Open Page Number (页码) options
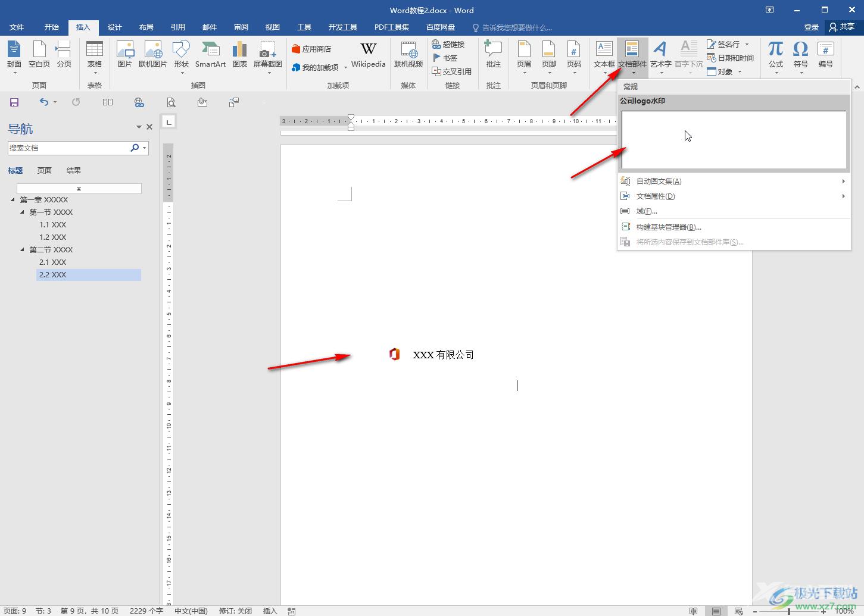 pyautogui.click(x=574, y=57)
